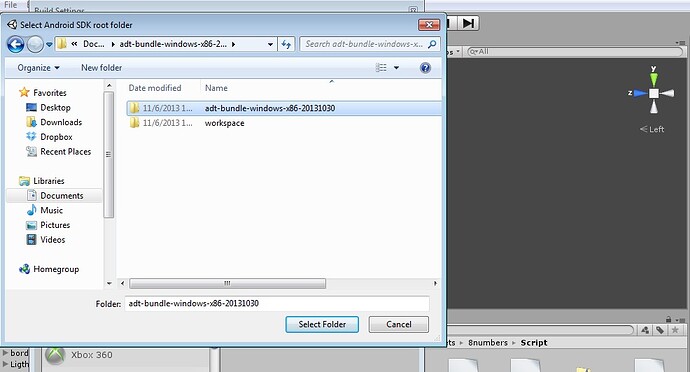
Task: Click the file list horizontal scrollbar thumb
Action: click(228, 284)
